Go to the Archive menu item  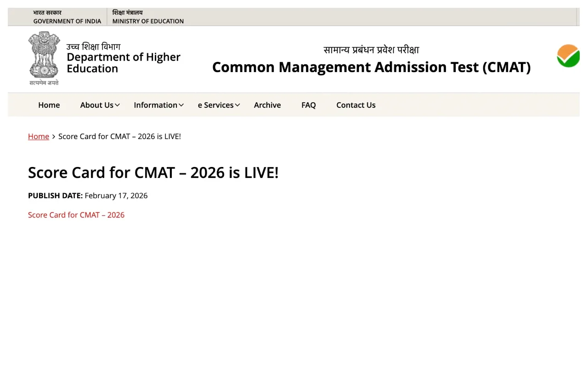point(267,105)
